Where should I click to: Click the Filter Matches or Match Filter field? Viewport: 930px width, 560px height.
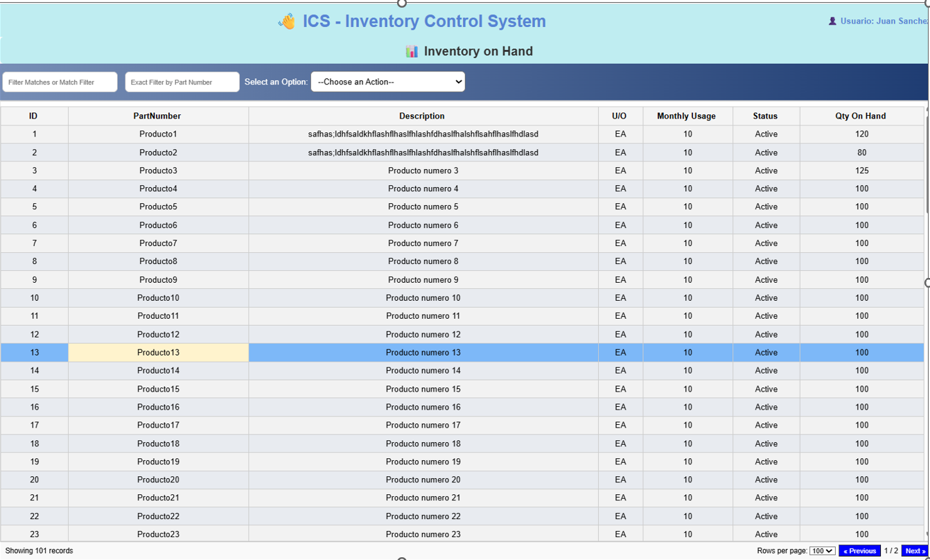tap(60, 82)
